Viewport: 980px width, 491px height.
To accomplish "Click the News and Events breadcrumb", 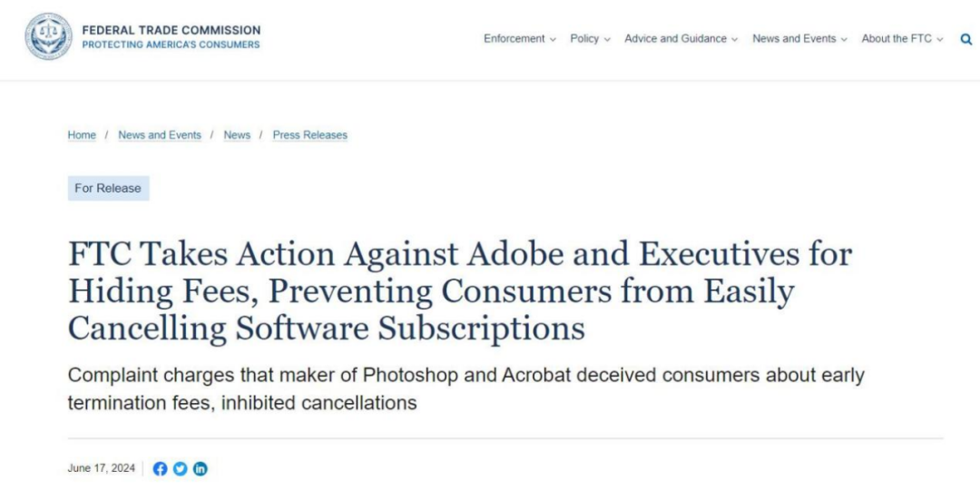I will [x=160, y=135].
